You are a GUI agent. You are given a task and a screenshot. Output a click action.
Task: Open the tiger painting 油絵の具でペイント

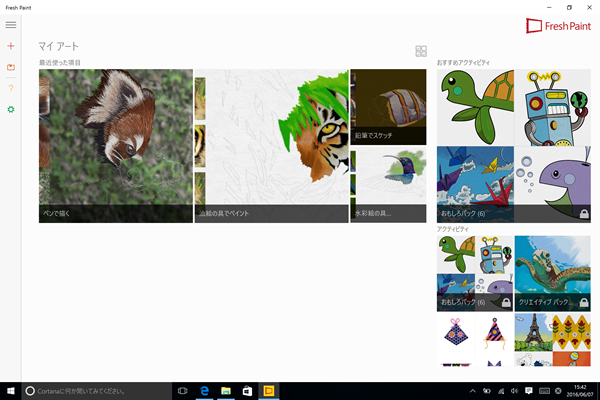(x=271, y=145)
